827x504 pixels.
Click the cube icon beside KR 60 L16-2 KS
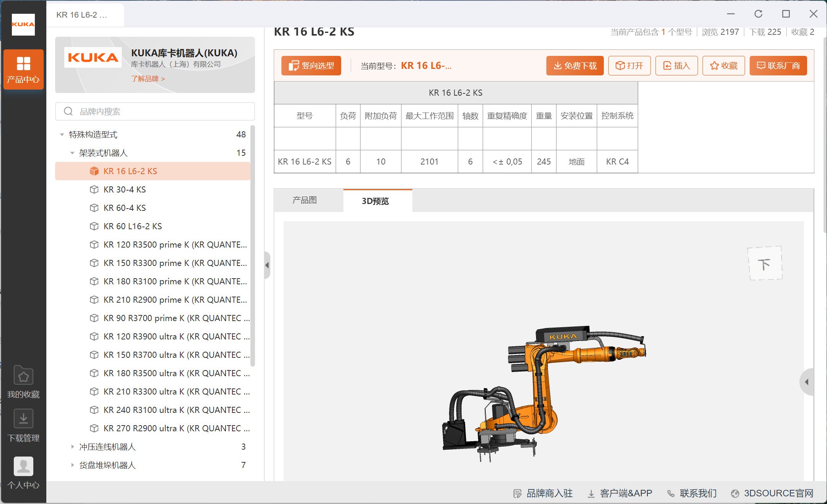point(94,226)
